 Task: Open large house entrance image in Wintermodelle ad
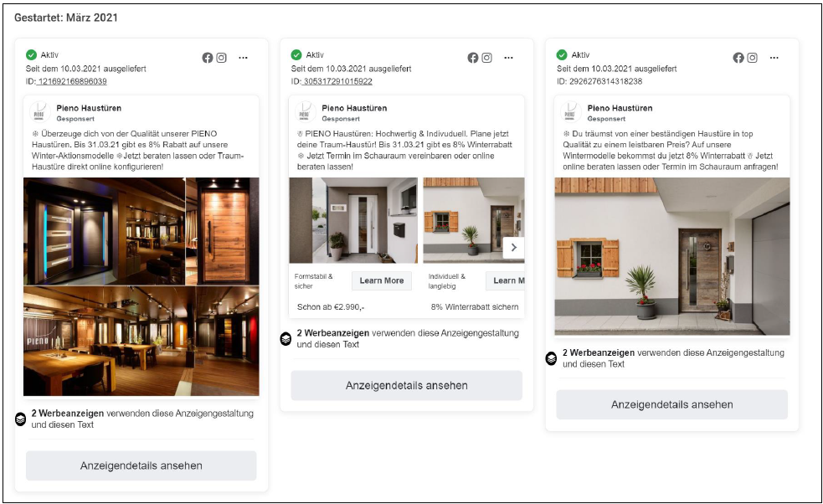point(672,256)
